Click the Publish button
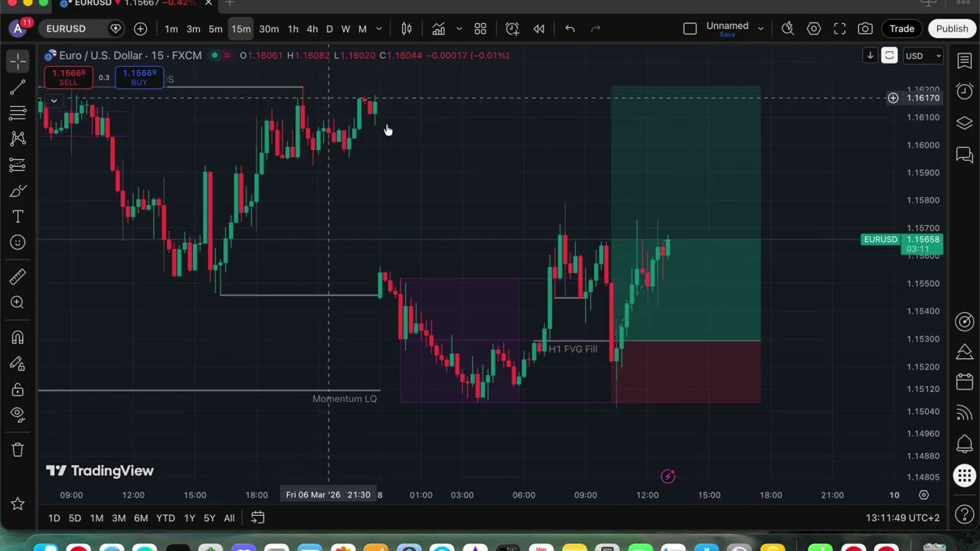 (952, 29)
